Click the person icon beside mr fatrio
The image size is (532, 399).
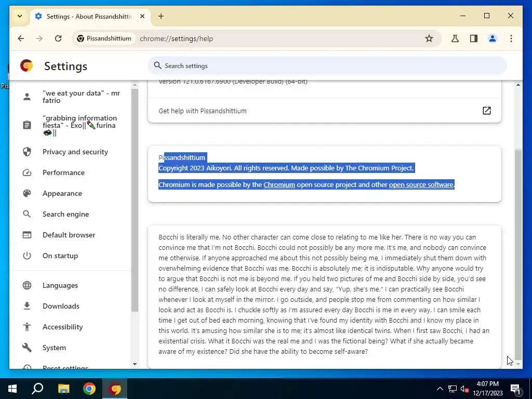(27, 97)
